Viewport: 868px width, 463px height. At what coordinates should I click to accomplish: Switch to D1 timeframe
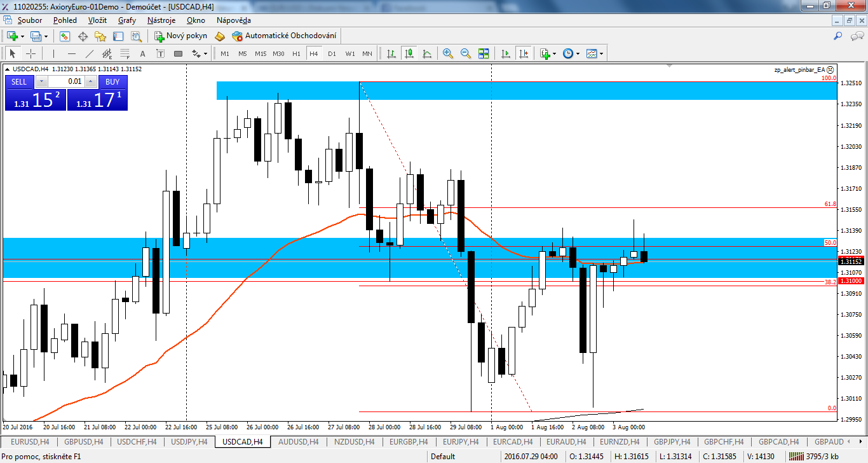[x=332, y=53]
